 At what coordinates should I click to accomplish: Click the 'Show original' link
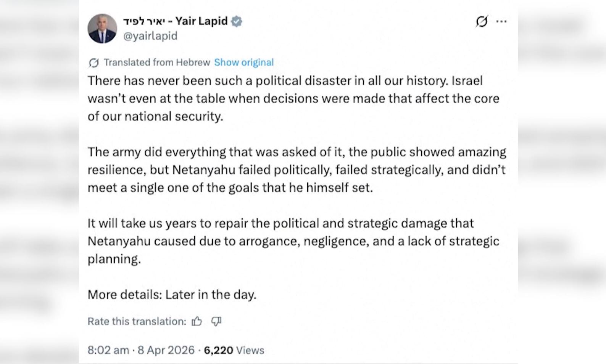coord(243,63)
